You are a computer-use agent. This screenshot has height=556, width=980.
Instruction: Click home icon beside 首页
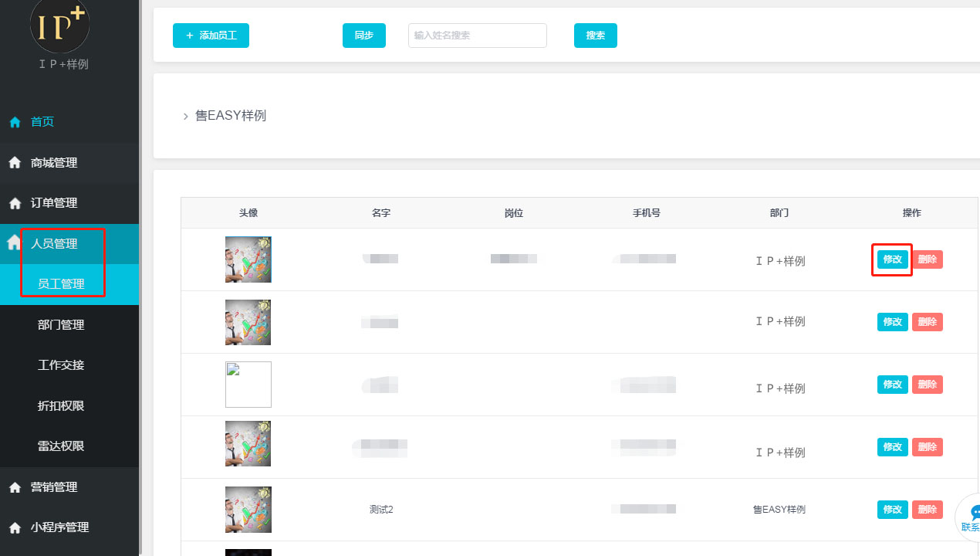click(15, 122)
